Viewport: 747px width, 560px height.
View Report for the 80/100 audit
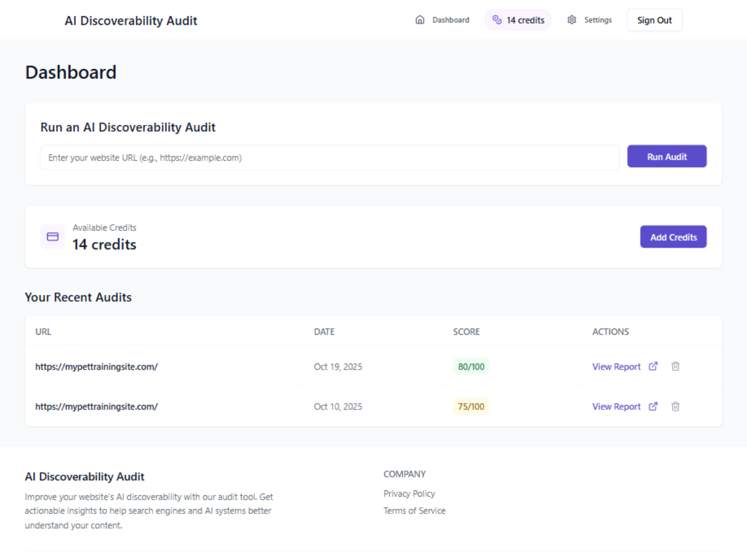[x=616, y=366]
